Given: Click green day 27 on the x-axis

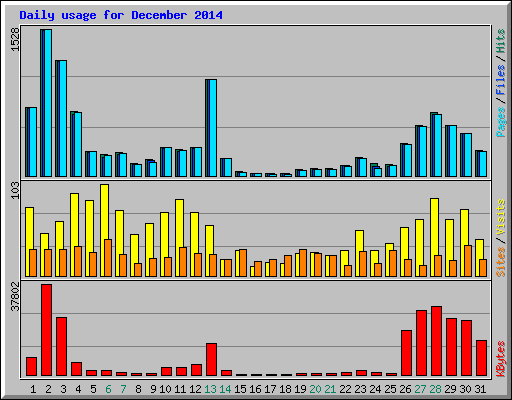Looking at the screenshot, I should pos(420,389).
